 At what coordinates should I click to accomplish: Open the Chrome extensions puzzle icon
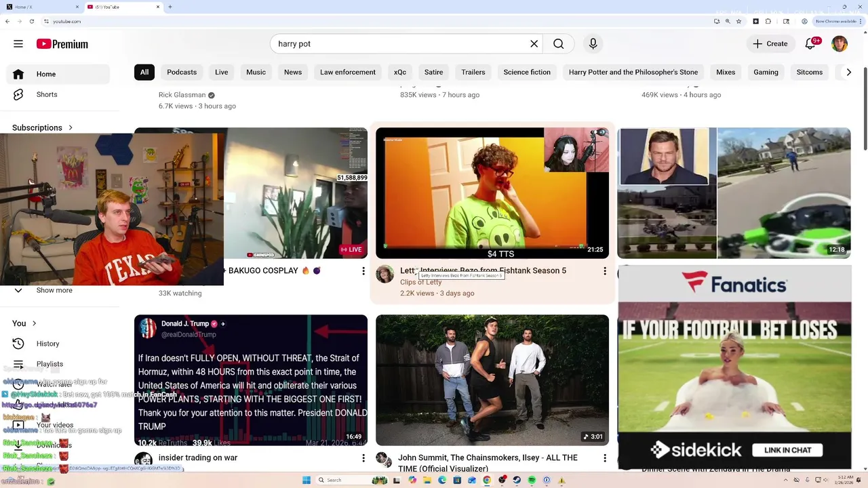768,21
